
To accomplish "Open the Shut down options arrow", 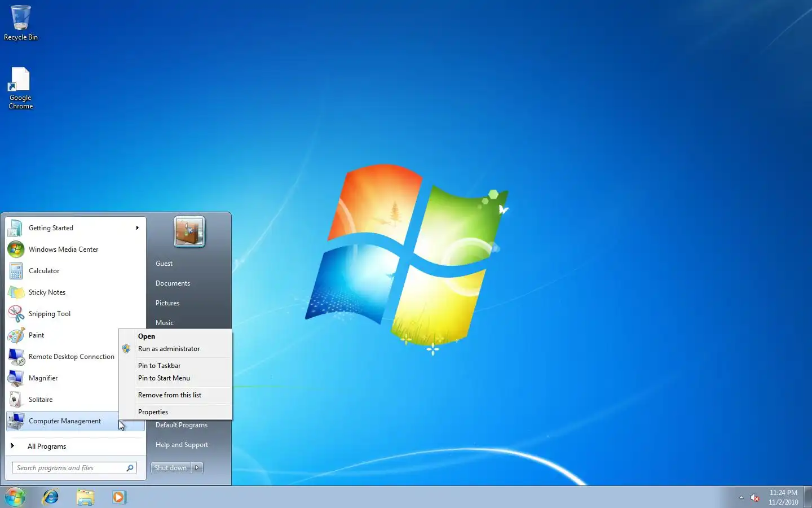I will point(197,468).
